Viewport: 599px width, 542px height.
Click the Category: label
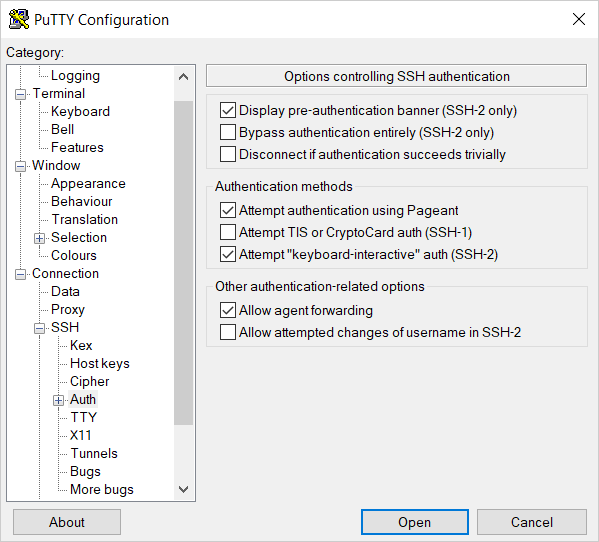(x=35, y=52)
